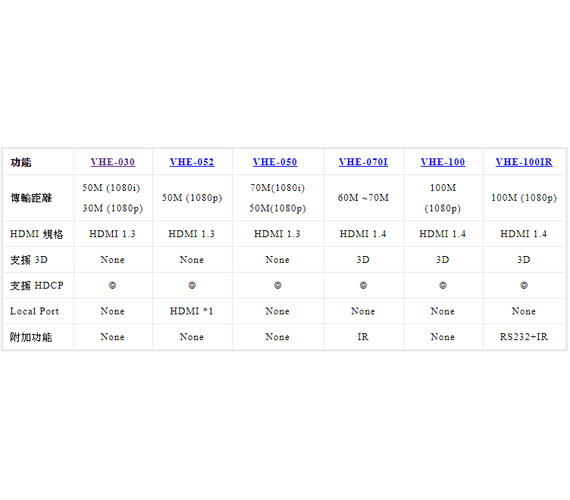570x500 pixels.
Task: Click the HDCP circle mark under VHE-052
Action: (x=192, y=285)
